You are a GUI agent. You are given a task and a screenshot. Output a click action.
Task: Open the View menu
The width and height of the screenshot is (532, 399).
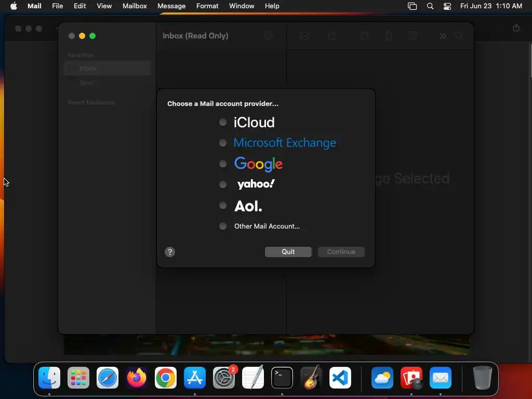104,6
